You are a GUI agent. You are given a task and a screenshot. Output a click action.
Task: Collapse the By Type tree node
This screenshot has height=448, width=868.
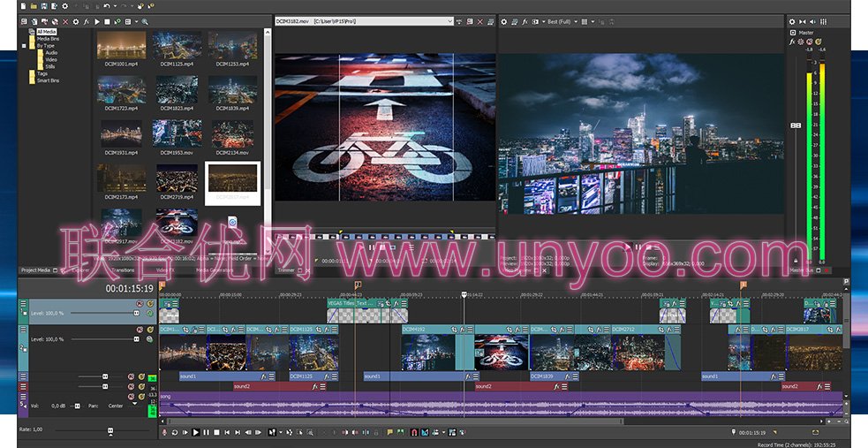pyautogui.click(x=24, y=45)
